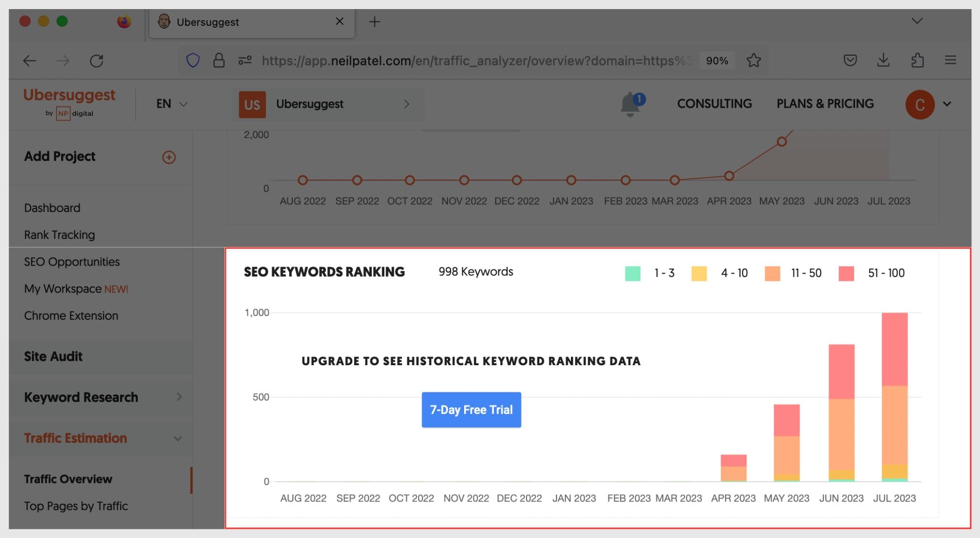This screenshot has height=538, width=980.
Task: Open Rank Tracking in the sidebar
Action: click(59, 235)
